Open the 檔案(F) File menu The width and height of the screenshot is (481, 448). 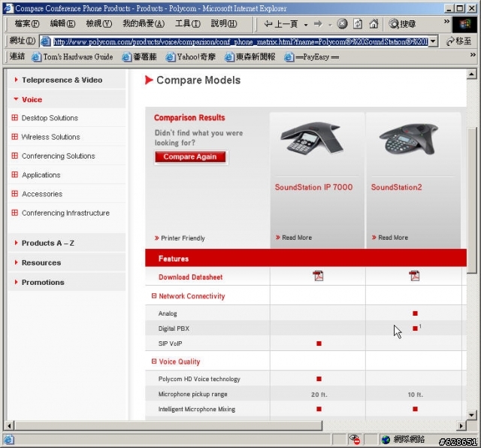coord(26,24)
